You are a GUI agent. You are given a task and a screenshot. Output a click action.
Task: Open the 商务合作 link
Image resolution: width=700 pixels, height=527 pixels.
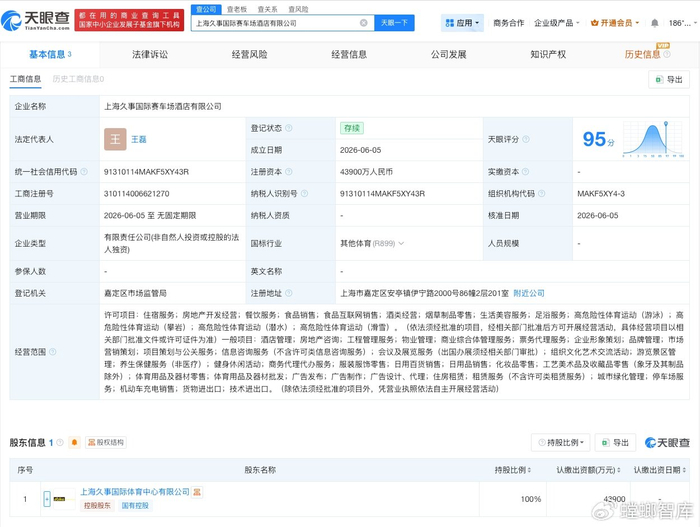tap(508, 23)
